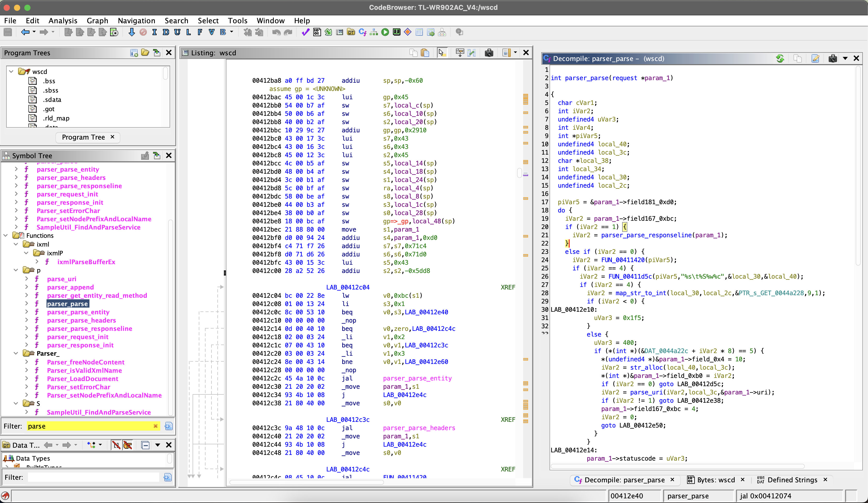Viewport: 868px width, 503px height.
Task: Clear the 'parse' Symbol Tree filter
Action: pyautogui.click(x=155, y=426)
